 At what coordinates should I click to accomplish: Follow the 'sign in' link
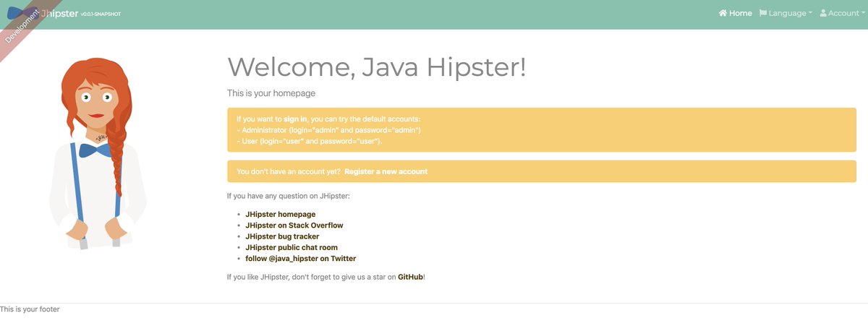click(295, 119)
